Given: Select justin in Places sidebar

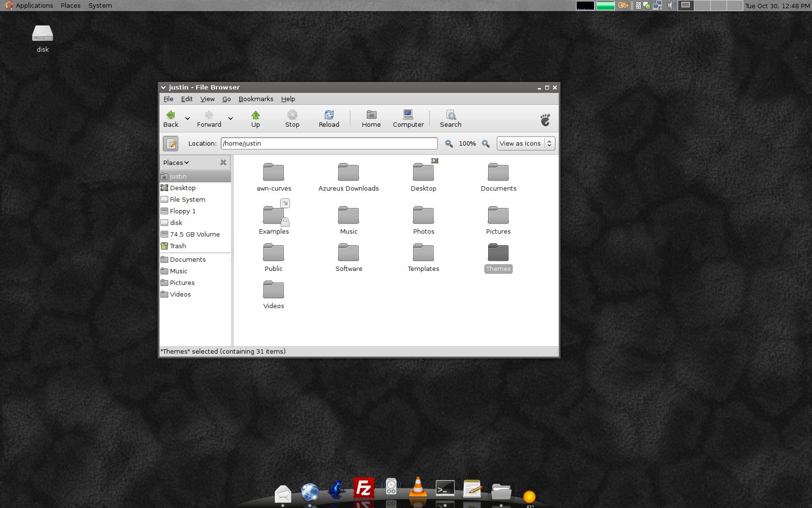Looking at the screenshot, I should click(195, 177).
